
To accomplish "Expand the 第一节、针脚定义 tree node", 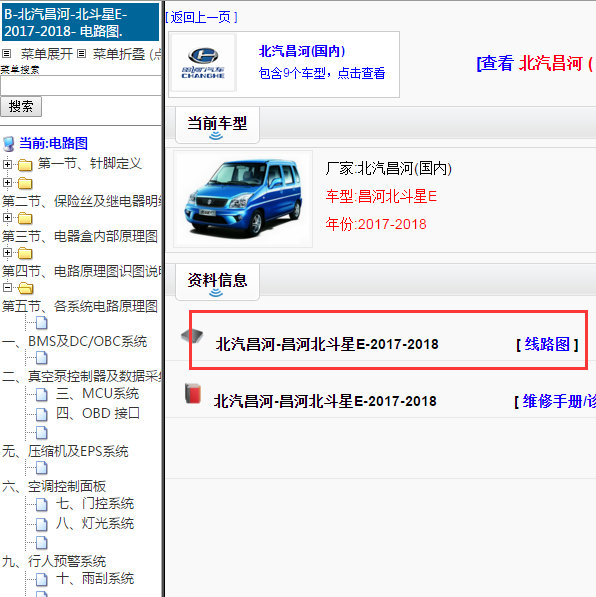I will pos(7,164).
